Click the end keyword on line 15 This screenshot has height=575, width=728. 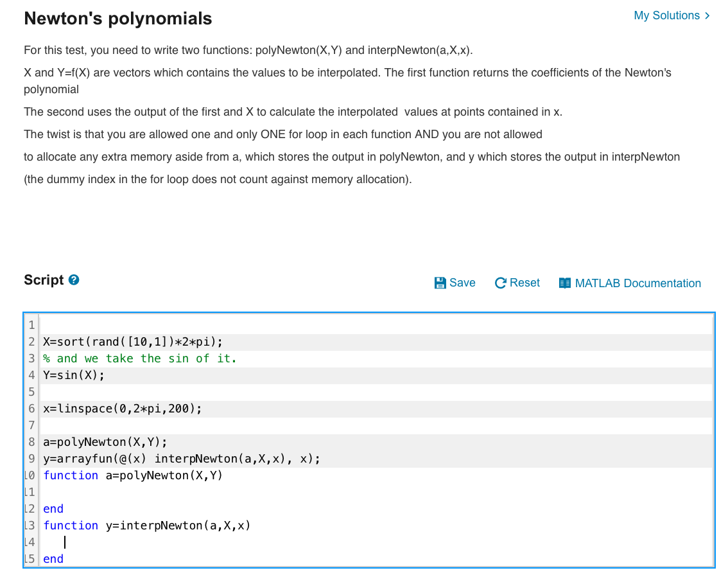pyautogui.click(x=53, y=558)
